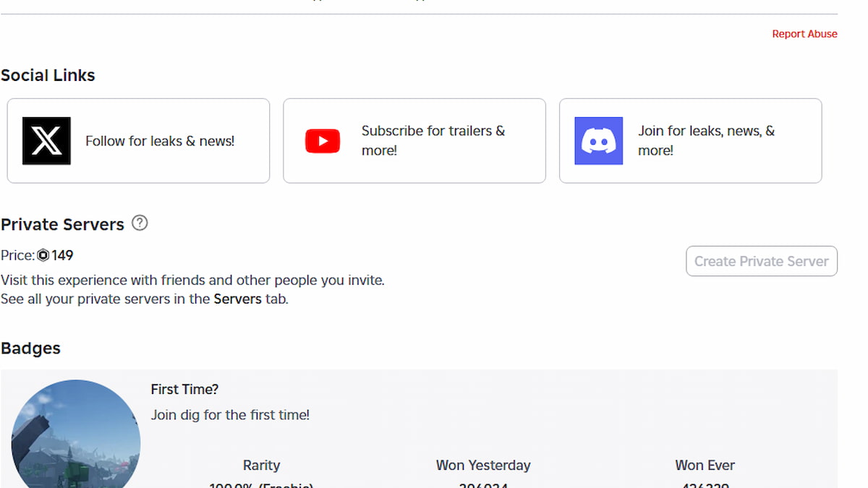Click the 'Won Yesterday' column label
The image size is (868, 488).
pos(483,466)
